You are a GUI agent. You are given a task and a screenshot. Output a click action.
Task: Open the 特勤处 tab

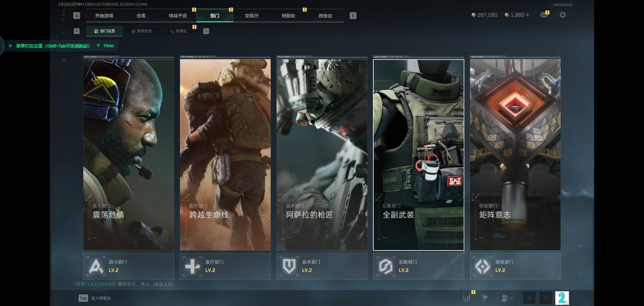click(289, 16)
